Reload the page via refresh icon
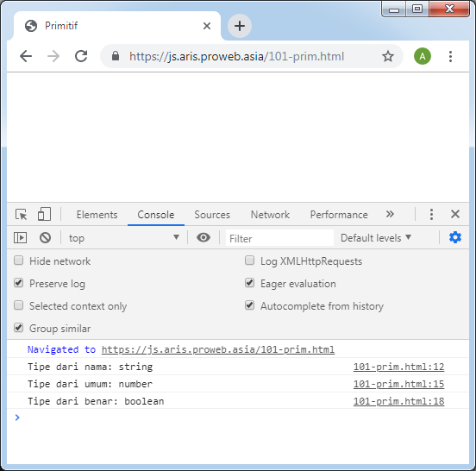 tap(81, 56)
